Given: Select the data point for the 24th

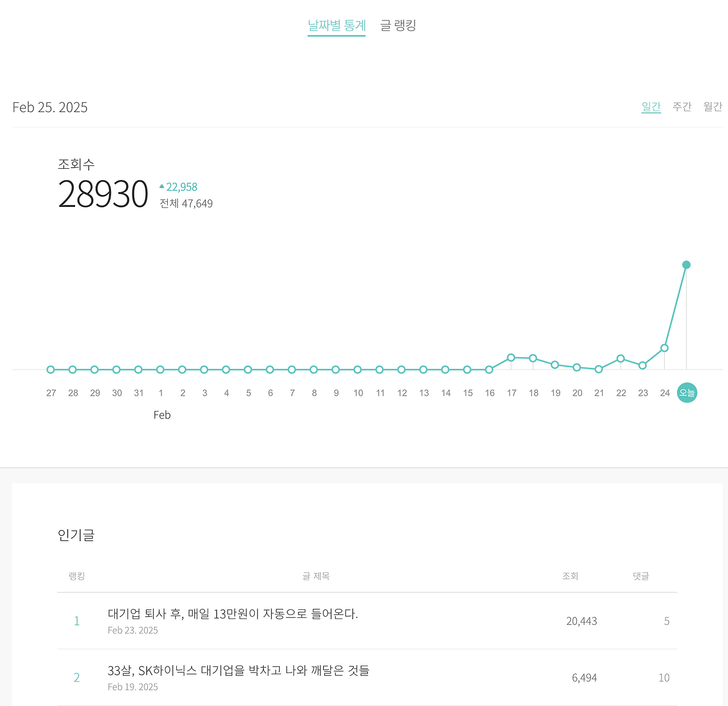Looking at the screenshot, I should point(664,348).
